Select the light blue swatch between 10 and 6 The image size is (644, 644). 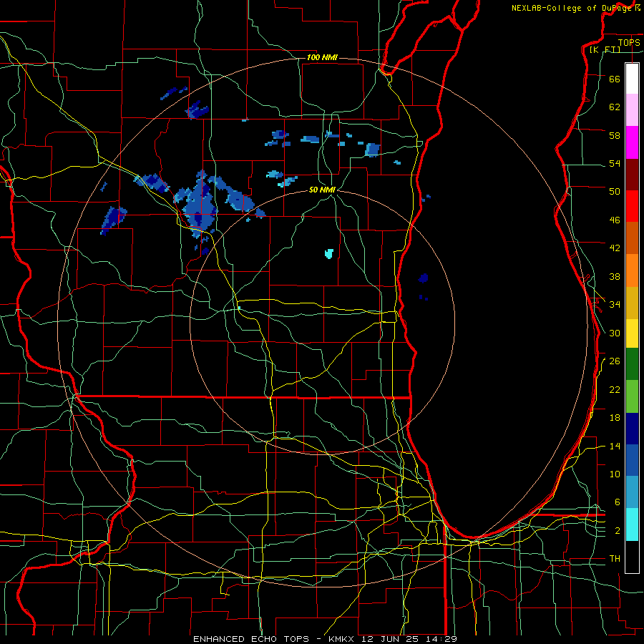coord(632,492)
